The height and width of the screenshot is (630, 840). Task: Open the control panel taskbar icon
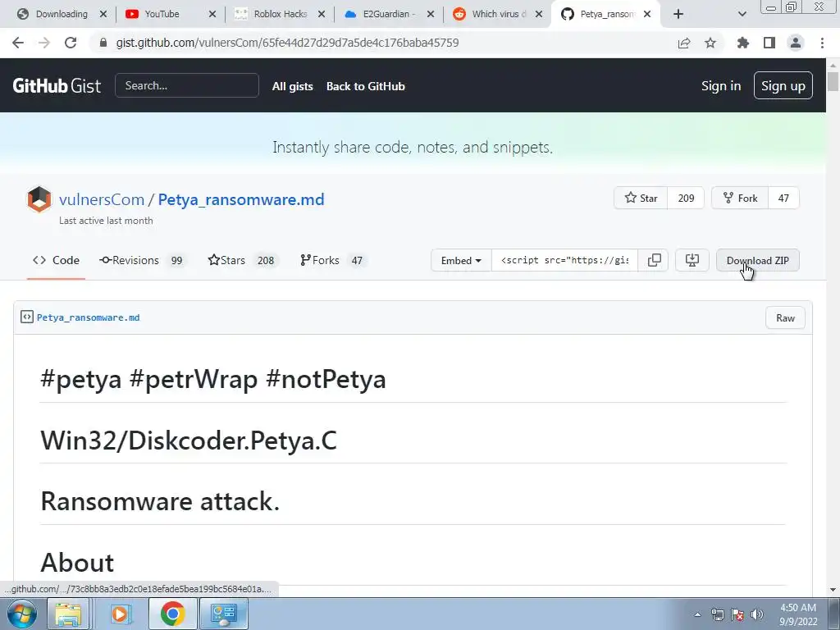(x=223, y=614)
